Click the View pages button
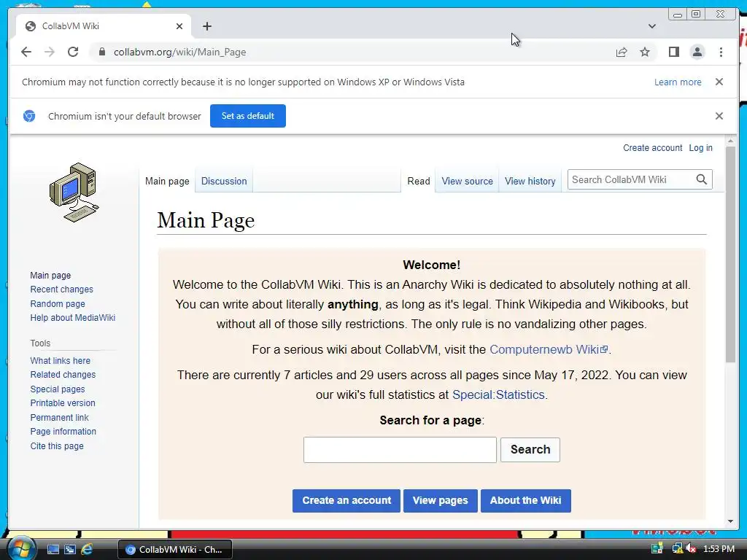 440,500
